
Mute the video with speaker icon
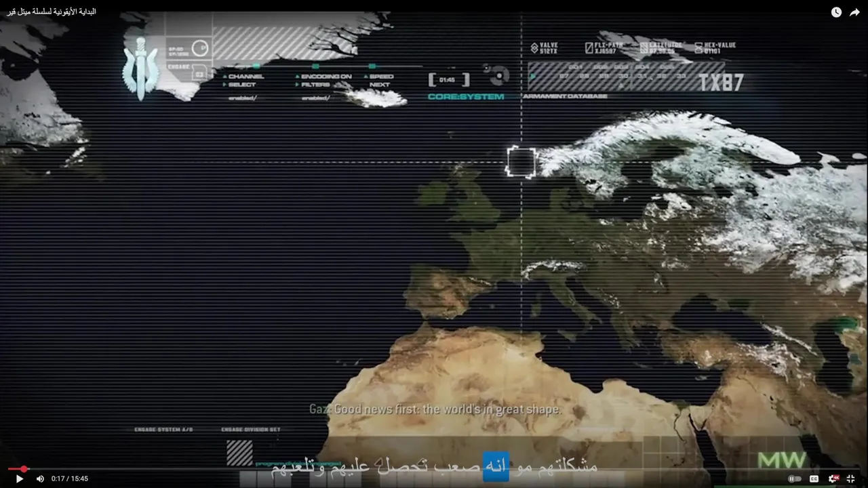point(40,479)
